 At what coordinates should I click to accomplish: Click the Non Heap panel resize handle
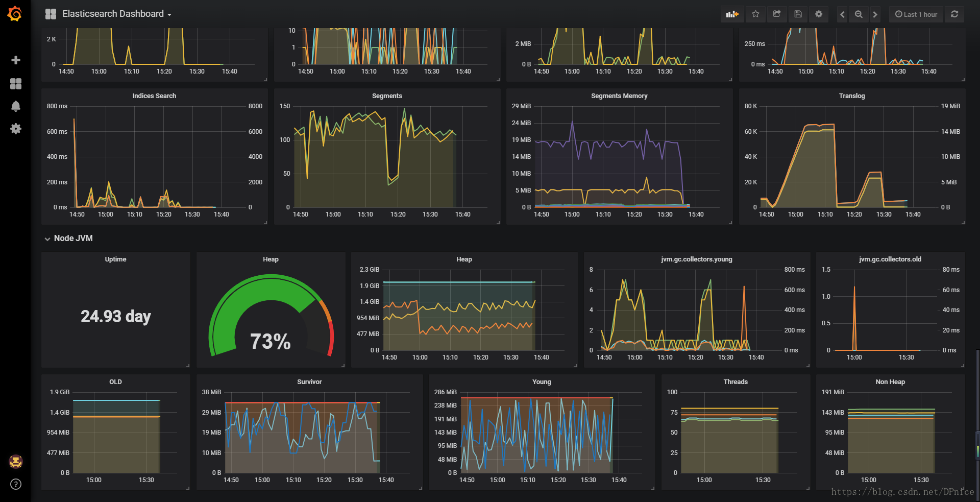click(963, 488)
